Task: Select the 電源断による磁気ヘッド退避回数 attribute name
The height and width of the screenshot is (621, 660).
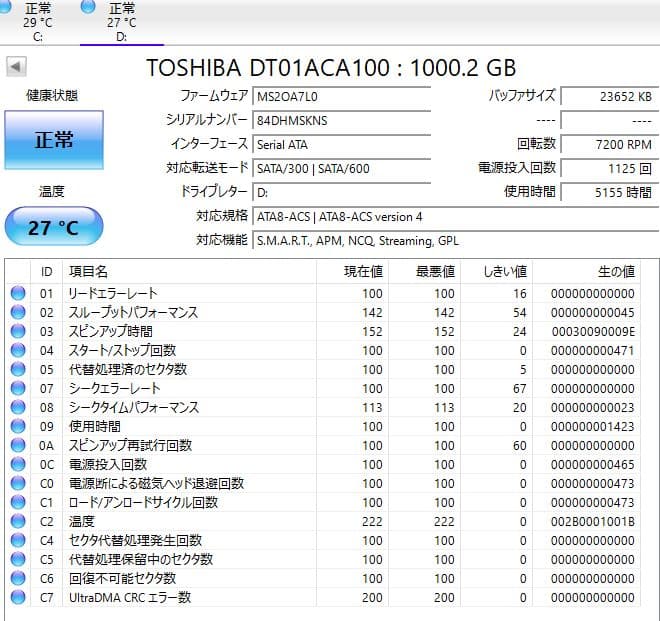Action: (156, 483)
